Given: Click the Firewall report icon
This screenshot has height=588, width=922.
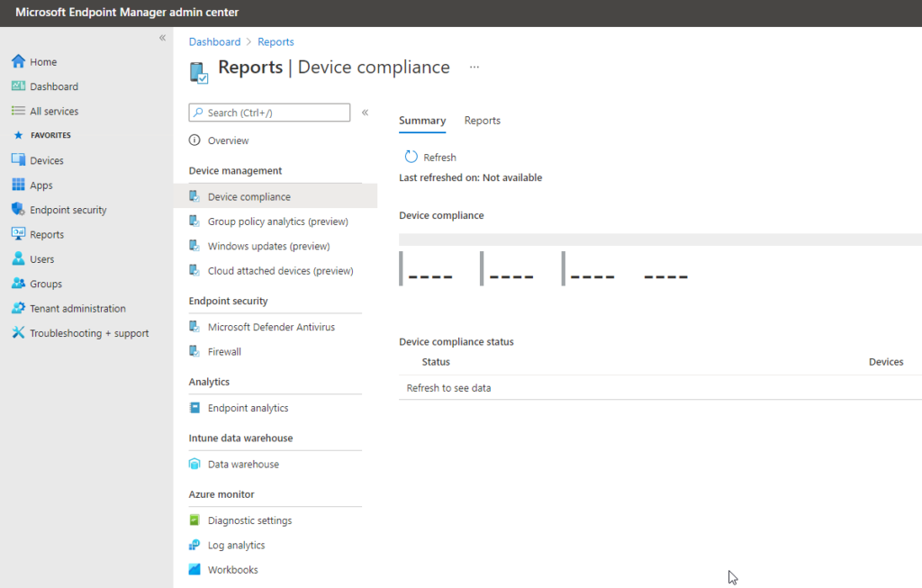Looking at the screenshot, I should tap(194, 351).
